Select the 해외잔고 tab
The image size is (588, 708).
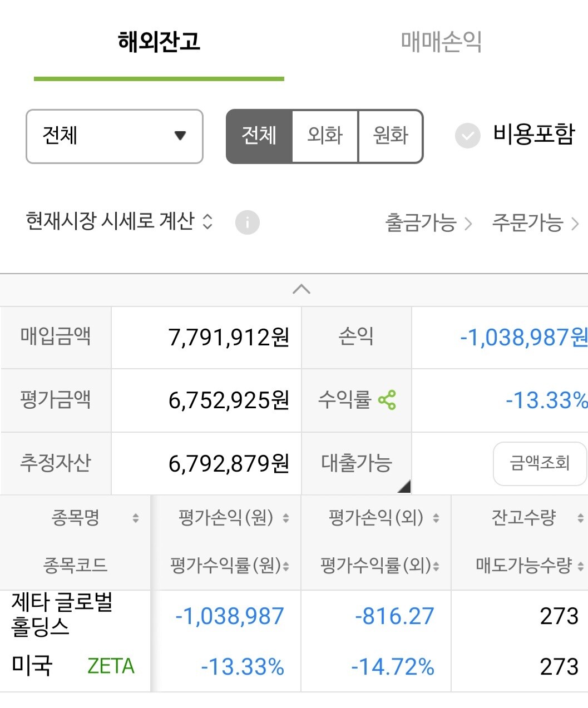click(x=159, y=42)
